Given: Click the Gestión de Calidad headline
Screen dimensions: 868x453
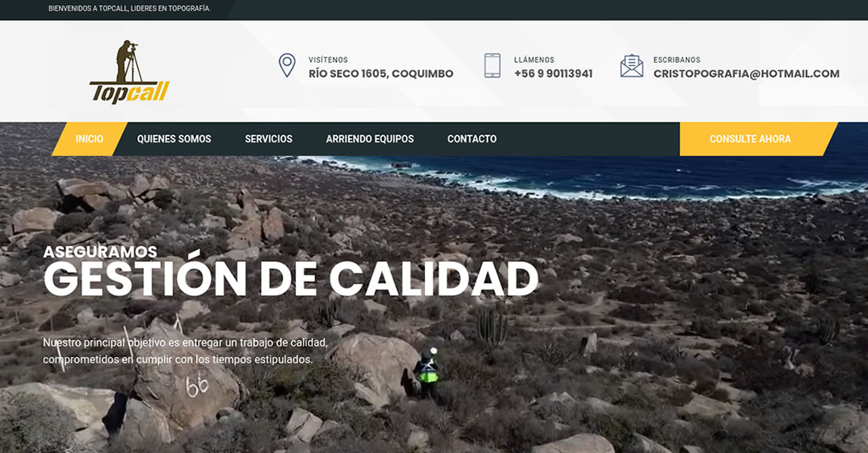Looking at the screenshot, I should [291, 277].
